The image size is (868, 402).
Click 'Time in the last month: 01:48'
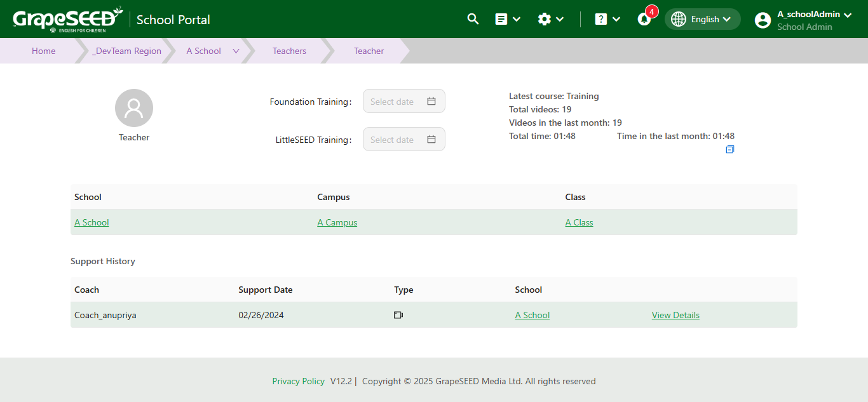coord(675,136)
